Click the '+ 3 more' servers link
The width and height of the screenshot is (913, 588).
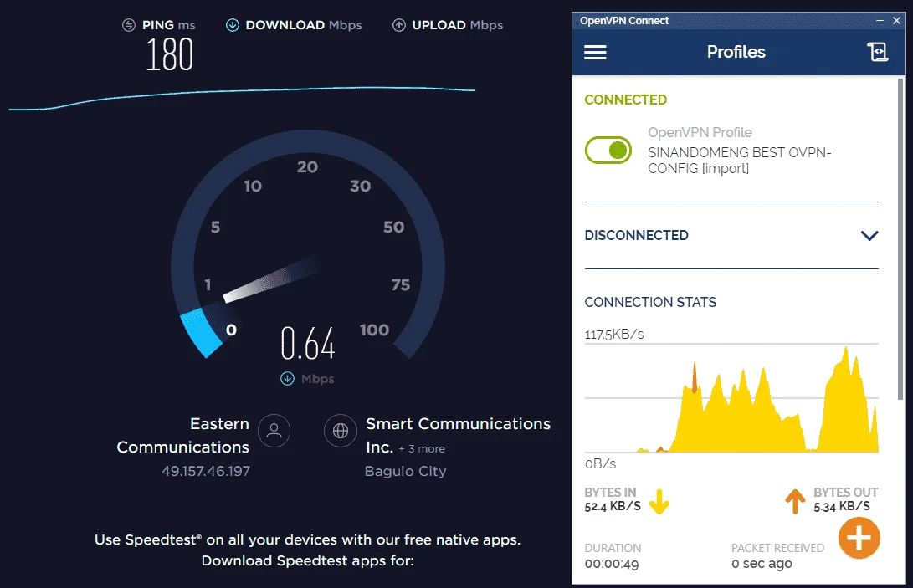pyautogui.click(x=422, y=449)
